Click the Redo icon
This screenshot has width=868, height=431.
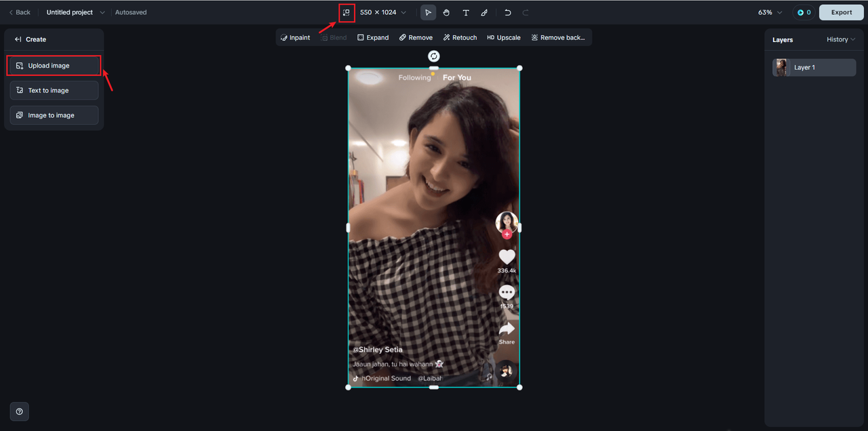point(526,12)
